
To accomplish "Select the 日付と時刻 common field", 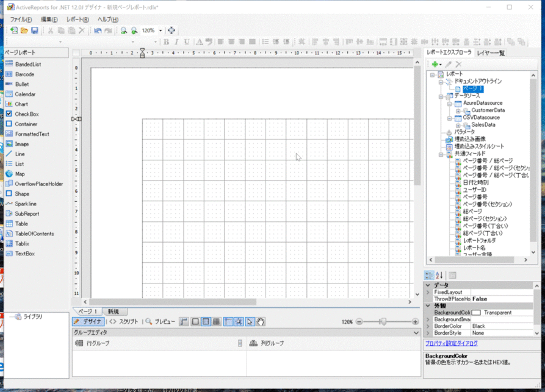I will click(x=475, y=183).
